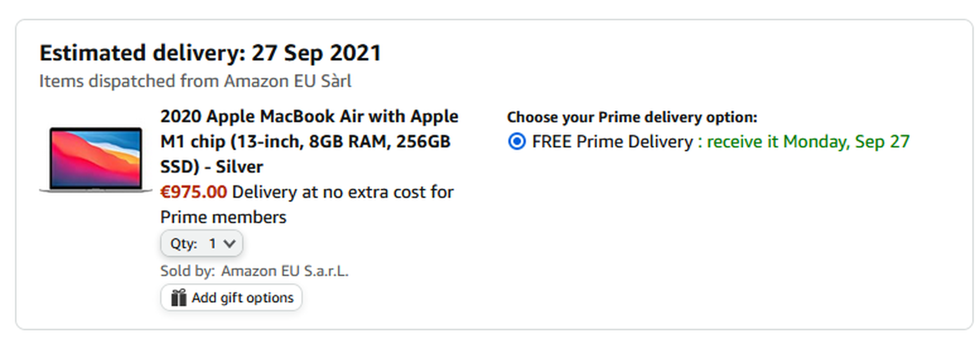The width and height of the screenshot is (980, 344).
Task: Click the number 1 in quantity box
Action: tap(213, 244)
